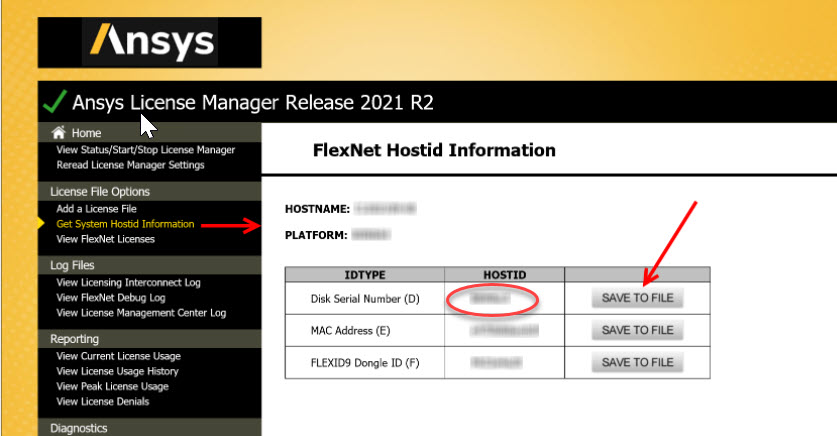The width and height of the screenshot is (837, 436).
Task: Click the Home icon in sidebar
Action: click(58, 132)
